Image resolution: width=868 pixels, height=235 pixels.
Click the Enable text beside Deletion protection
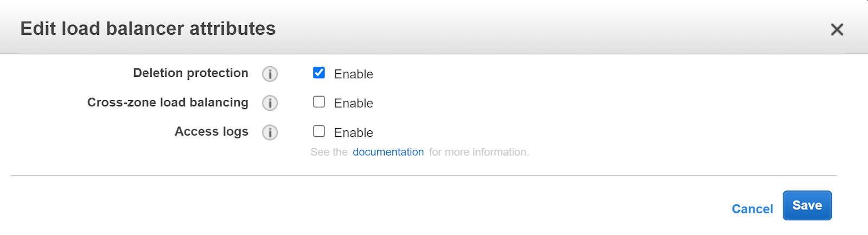click(353, 74)
